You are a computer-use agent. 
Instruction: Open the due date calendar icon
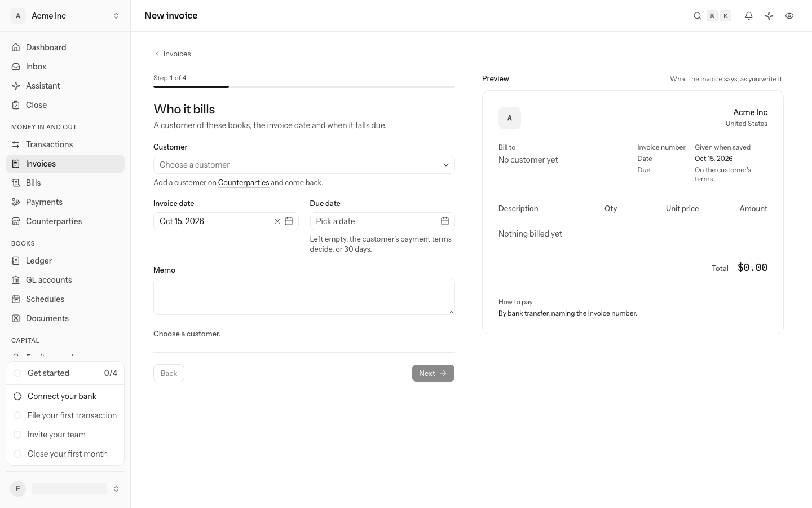click(x=445, y=221)
